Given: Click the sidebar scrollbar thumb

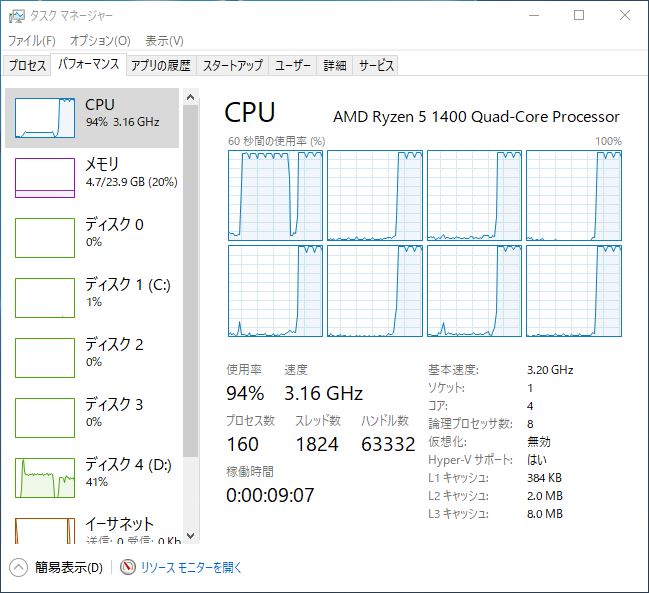Looking at the screenshot, I should pos(190,281).
